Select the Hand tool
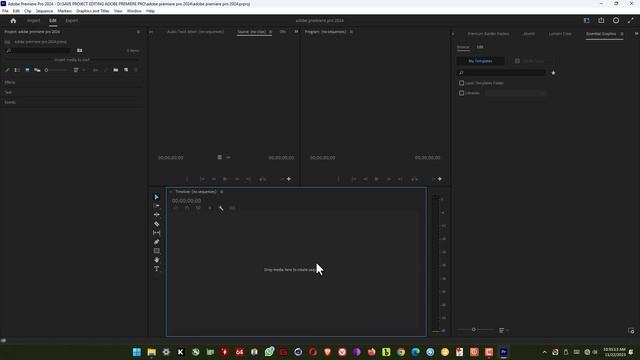640x360 pixels. tap(156, 260)
